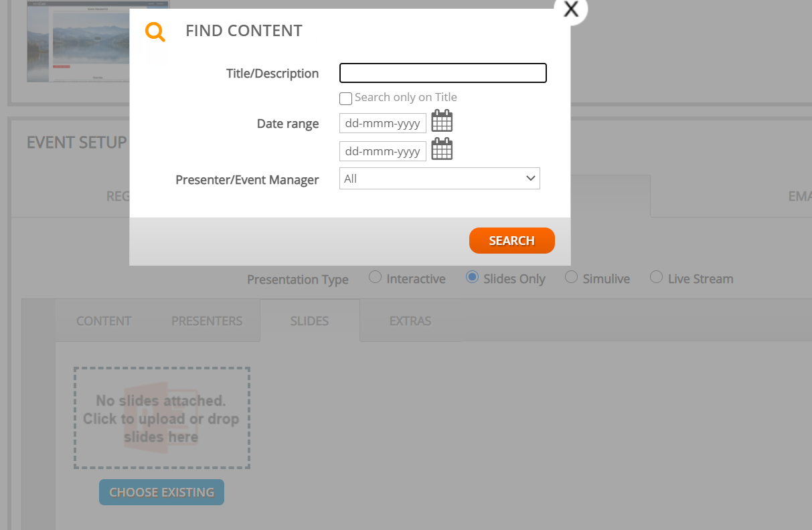
Task: Click the first dd-mmm-yyyy date field
Action: [383, 123]
